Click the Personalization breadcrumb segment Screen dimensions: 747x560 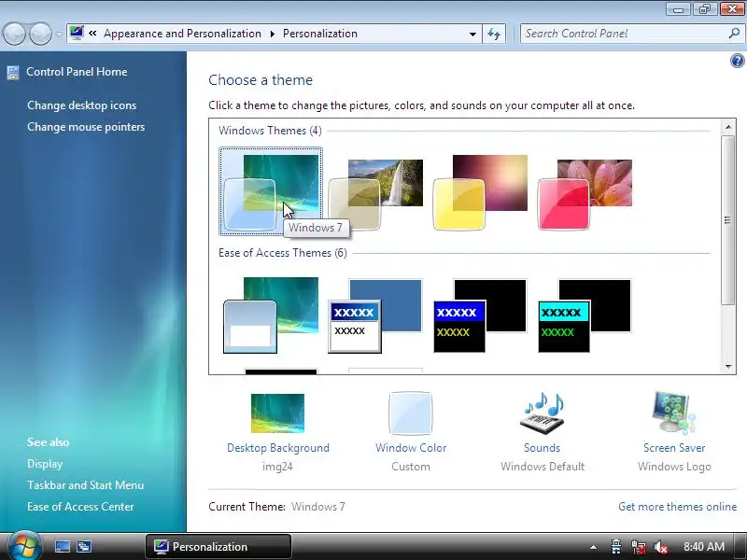[320, 34]
